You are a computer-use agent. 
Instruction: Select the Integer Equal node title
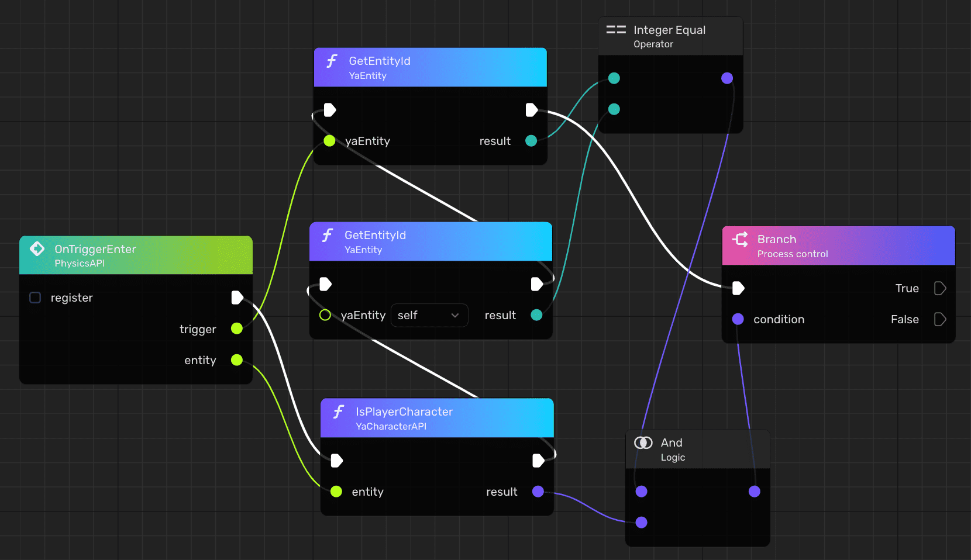669,30
